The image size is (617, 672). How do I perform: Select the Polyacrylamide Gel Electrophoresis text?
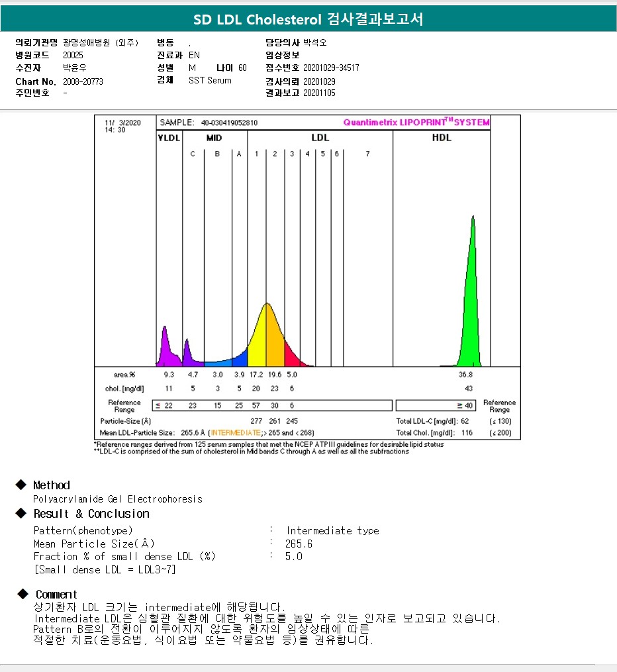tap(118, 499)
